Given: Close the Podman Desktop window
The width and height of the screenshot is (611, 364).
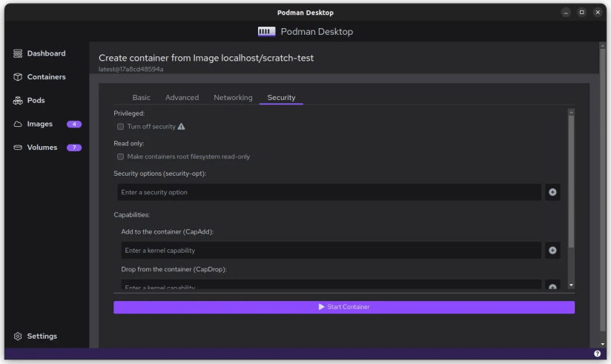Looking at the screenshot, I should (598, 13).
